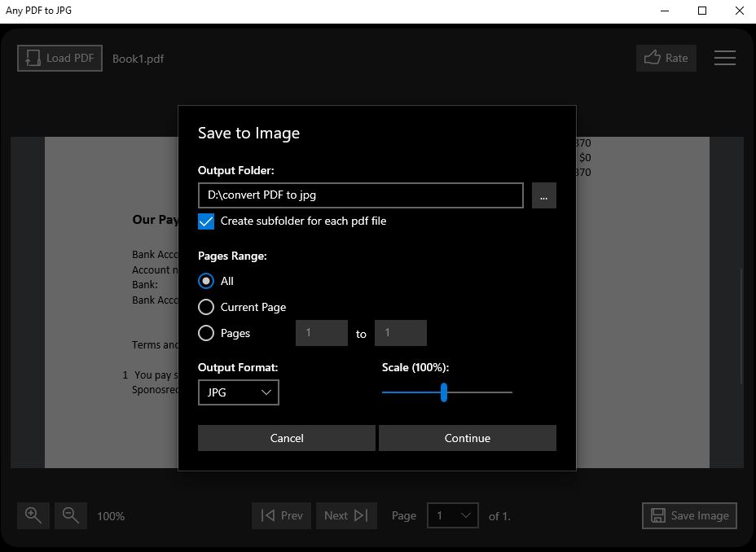Click the Output Folder path field

360,195
